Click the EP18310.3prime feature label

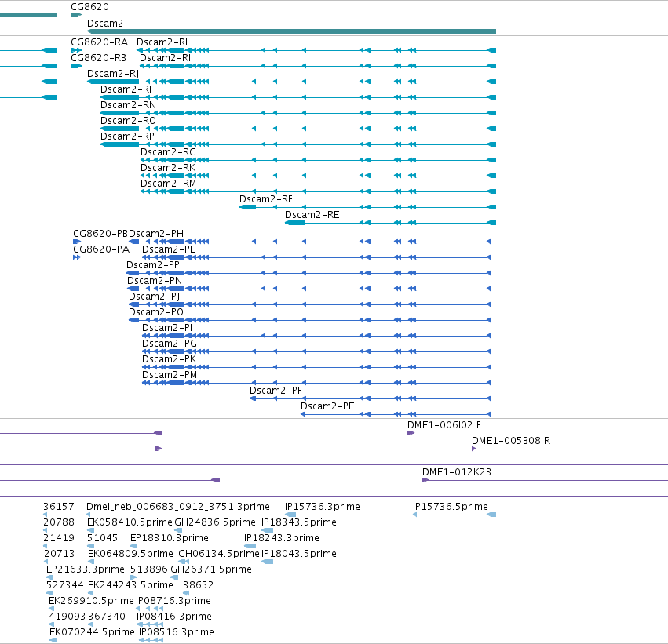pos(170,538)
